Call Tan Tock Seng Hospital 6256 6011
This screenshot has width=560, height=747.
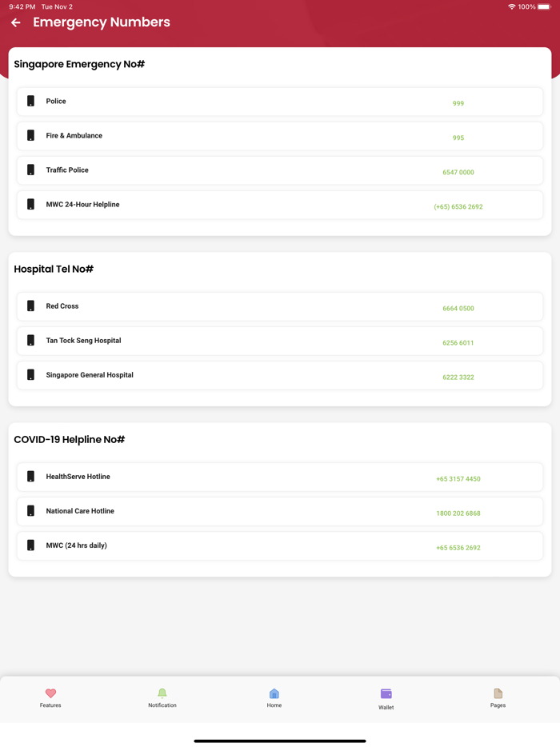pyautogui.click(x=458, y=343)
